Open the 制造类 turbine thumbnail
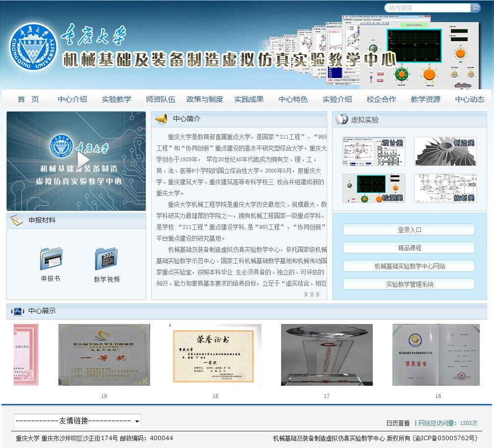The height and width of the screenshot is (448, 494). click(x=445, y=151)
